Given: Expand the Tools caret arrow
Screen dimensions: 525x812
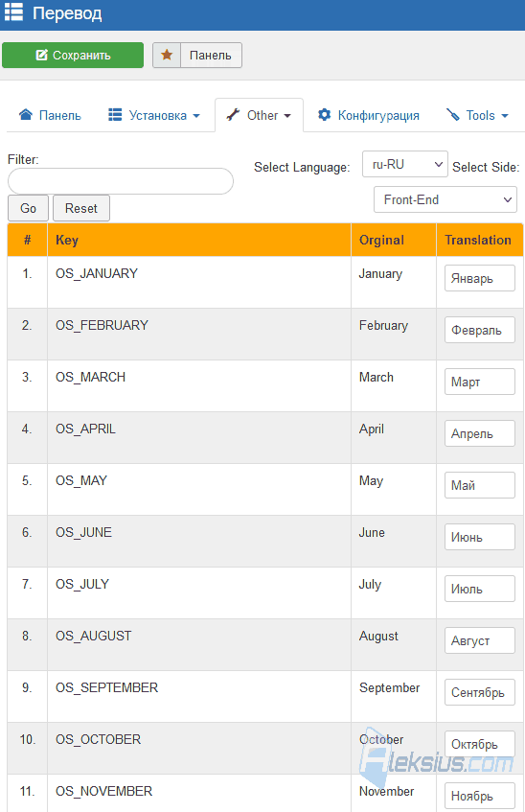Looking at the screenshot, I should (x=505, y=116).
